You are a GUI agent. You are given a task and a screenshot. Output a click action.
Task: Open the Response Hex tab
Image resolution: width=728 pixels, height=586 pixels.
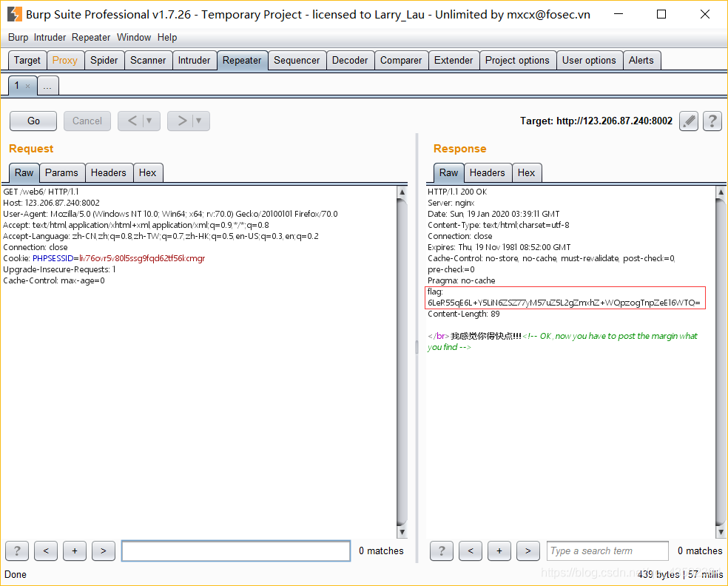click(x=527, y=172)
